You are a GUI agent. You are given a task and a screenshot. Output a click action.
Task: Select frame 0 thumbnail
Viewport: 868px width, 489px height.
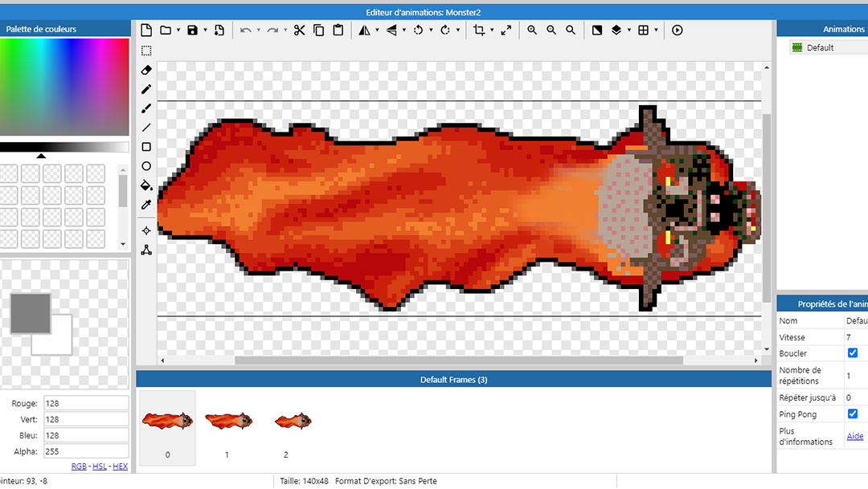coord(167,428)
